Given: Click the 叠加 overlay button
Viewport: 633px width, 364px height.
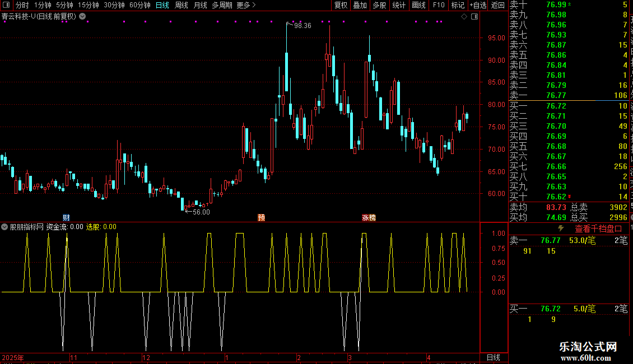Looking at the screenshot, I should 360,5.
